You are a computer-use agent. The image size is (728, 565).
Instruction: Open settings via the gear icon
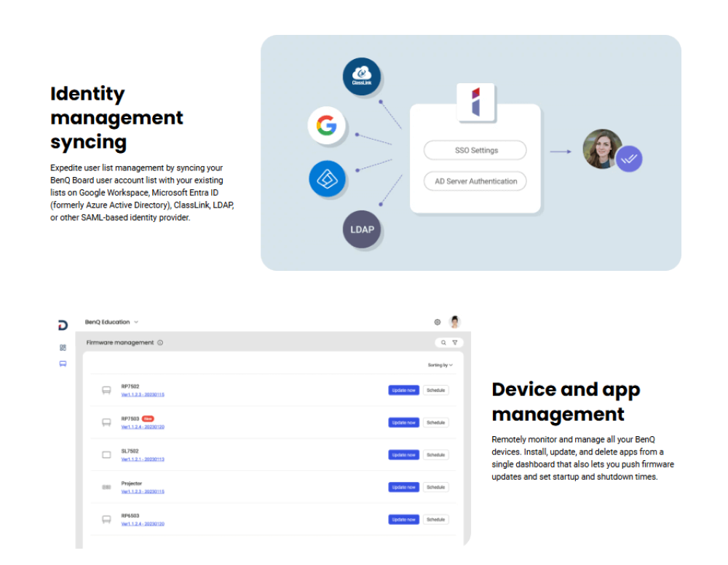coord(438,322)
